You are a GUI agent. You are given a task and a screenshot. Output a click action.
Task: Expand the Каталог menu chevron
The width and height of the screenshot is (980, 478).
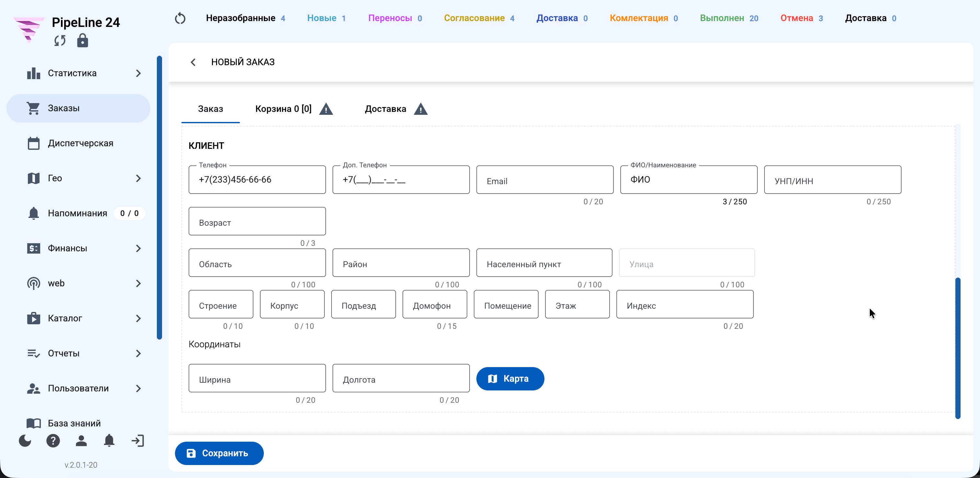tap(138, 318)
